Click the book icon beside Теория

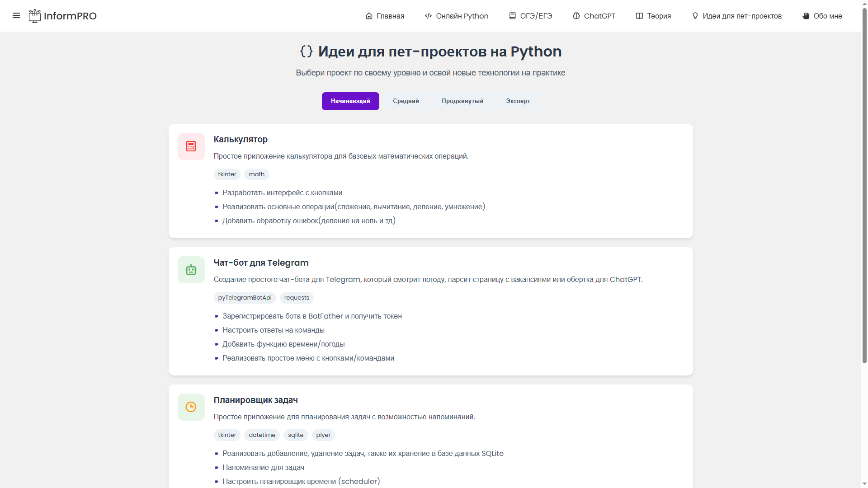[x=639, y=16]
